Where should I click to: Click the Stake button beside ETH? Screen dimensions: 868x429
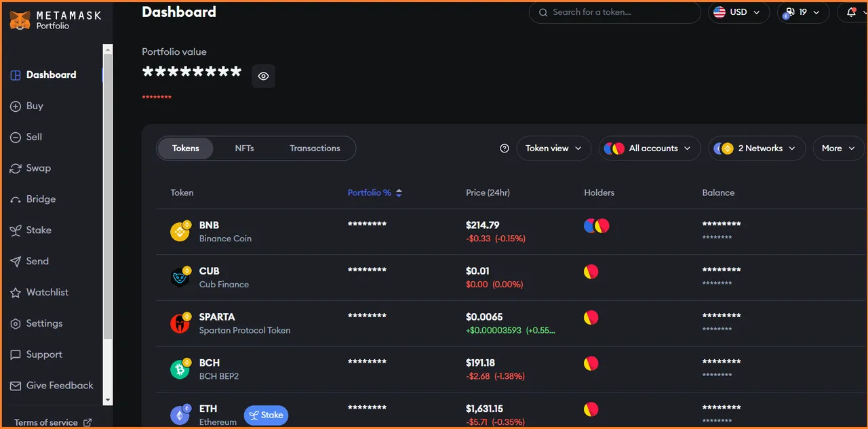(266, 415)
